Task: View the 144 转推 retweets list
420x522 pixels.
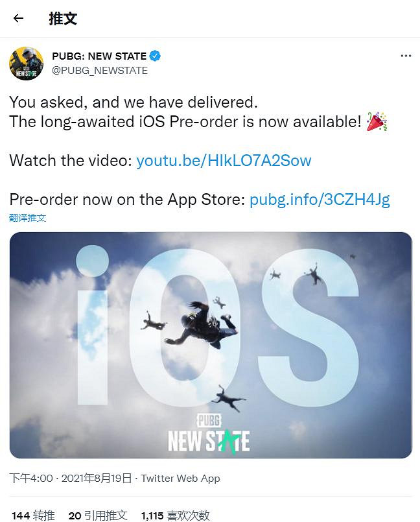Action: point(33,516)
